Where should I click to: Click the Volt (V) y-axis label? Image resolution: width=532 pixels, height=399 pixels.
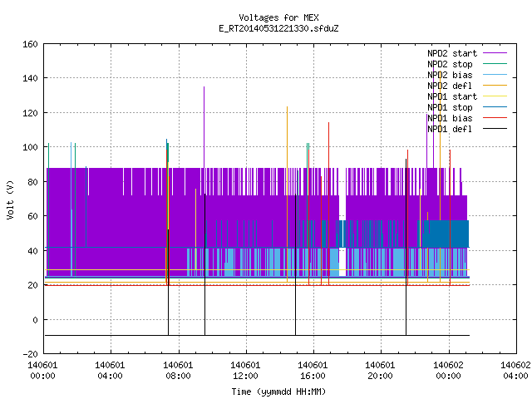click(x=10, y=199)
